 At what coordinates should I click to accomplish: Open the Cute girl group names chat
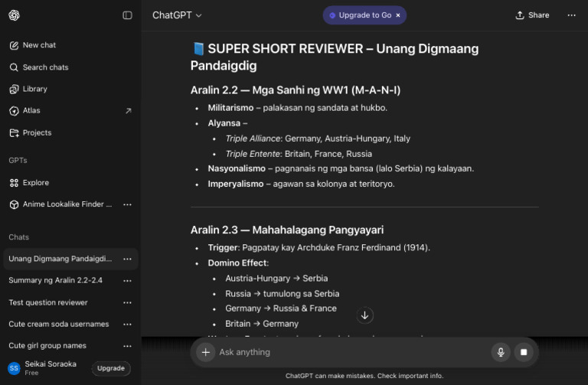point(47,346)
